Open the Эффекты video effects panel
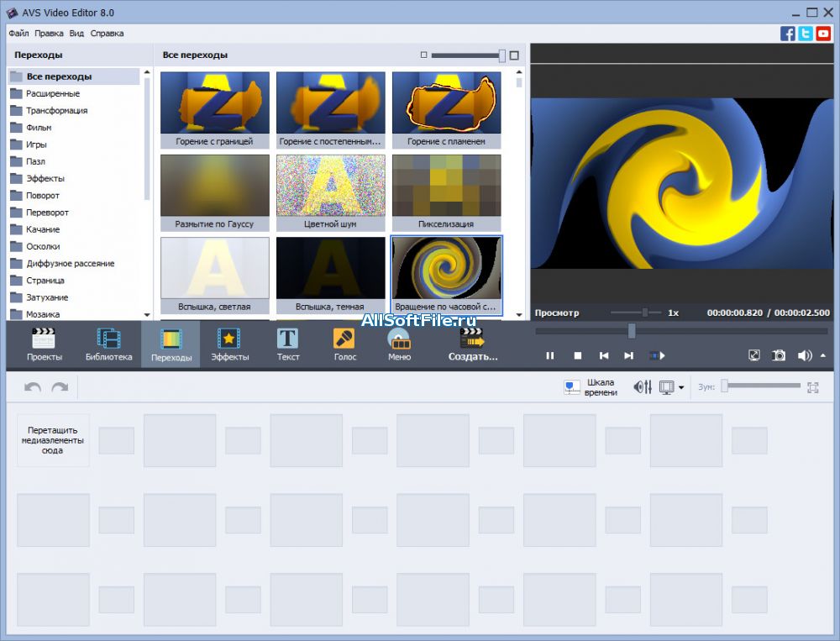Image resolution: width=840 pixels, height=641 pixels. [x=229, y=344]
